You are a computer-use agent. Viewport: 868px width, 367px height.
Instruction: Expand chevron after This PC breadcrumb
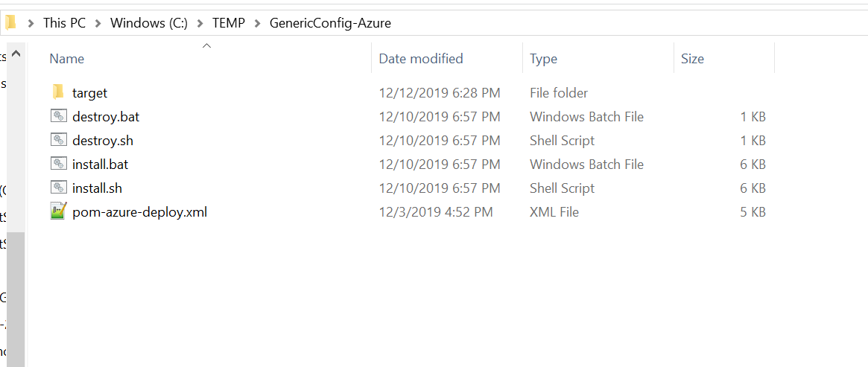pos(98,23)
